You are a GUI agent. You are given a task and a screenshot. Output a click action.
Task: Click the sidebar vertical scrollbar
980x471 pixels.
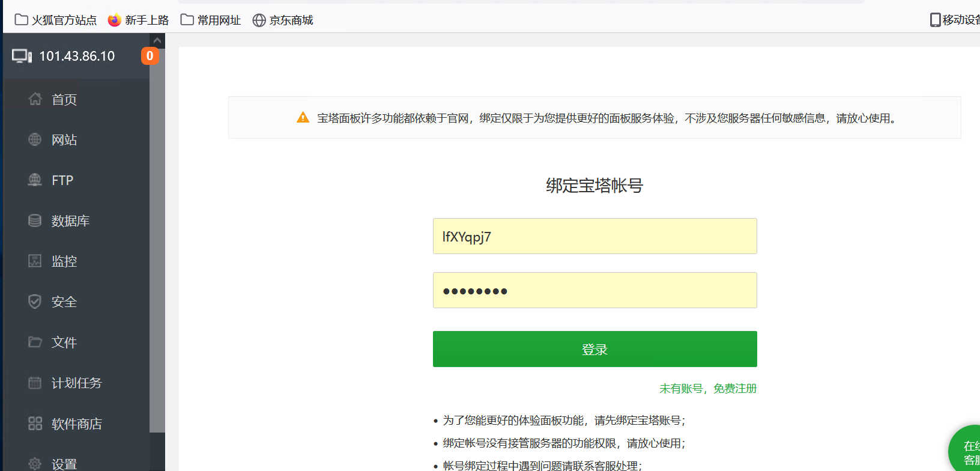(x=157, y=240)
